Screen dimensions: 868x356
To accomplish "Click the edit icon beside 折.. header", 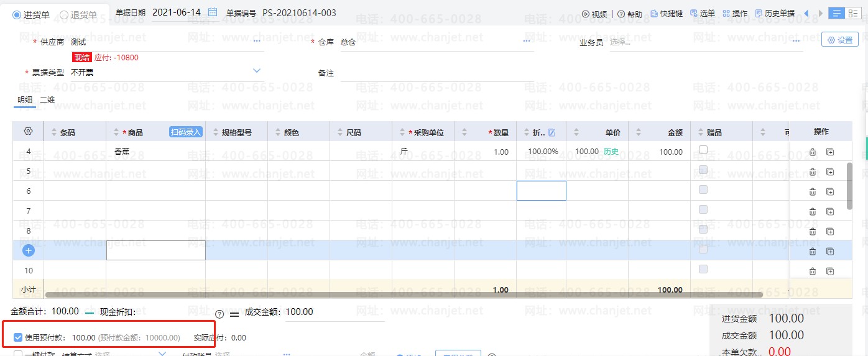I will (x=552, y=132).
